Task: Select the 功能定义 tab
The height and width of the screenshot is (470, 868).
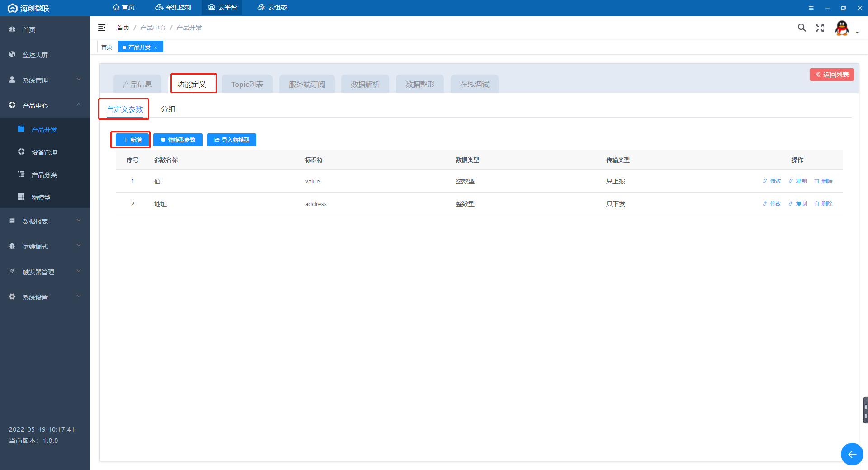Action: (x=192, y=84)
